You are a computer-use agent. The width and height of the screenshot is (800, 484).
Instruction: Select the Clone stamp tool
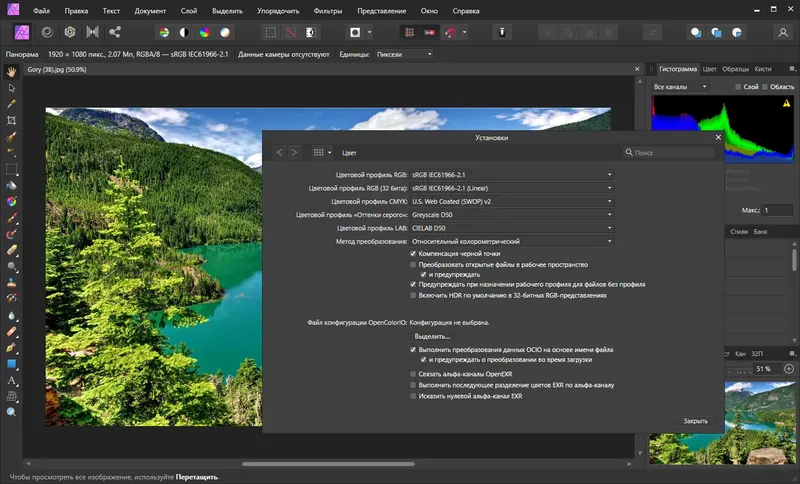[x=11, y=282]
